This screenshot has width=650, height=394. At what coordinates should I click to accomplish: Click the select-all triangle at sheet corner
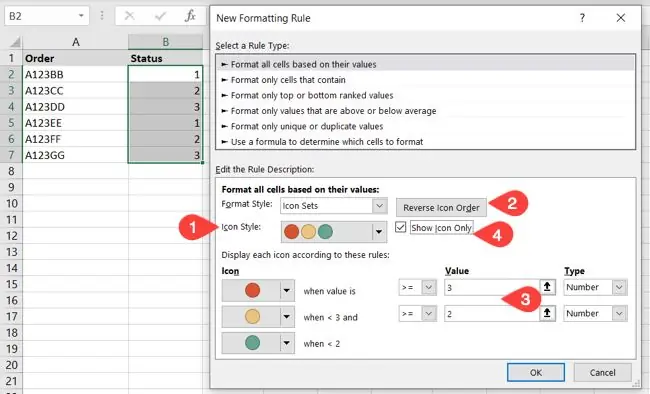pyautogui.click(x=15, y=42)
